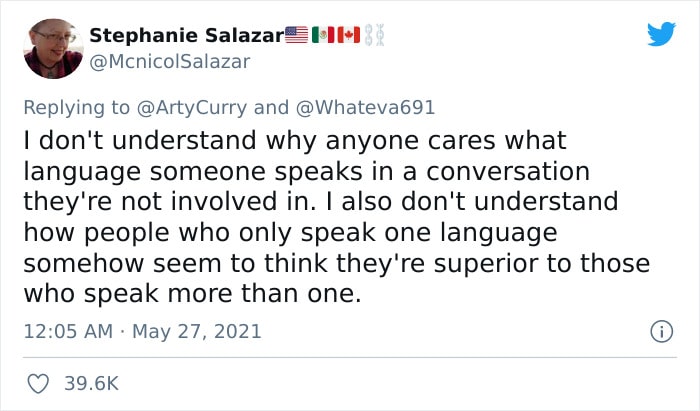Open the tweet info circle icon

pyautogui.click(x=662, y=332)
